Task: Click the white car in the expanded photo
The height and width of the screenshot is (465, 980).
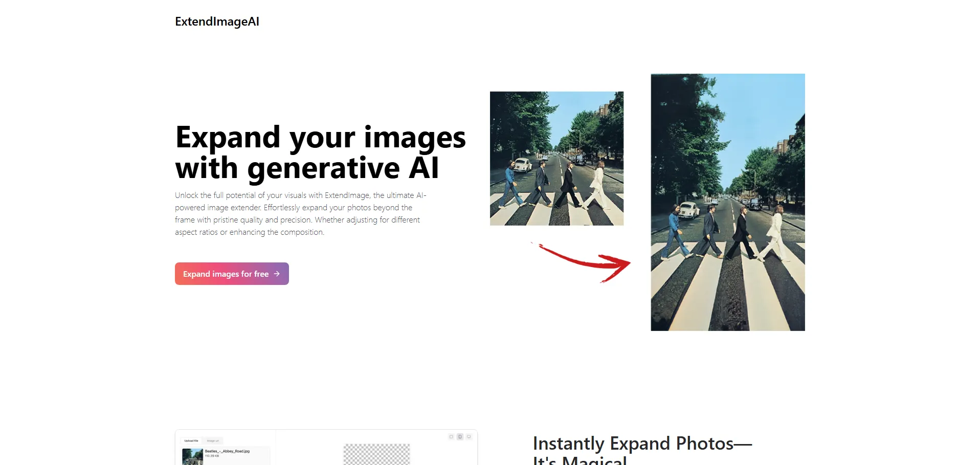Action: pyautogui.click(x=689, y=209)
